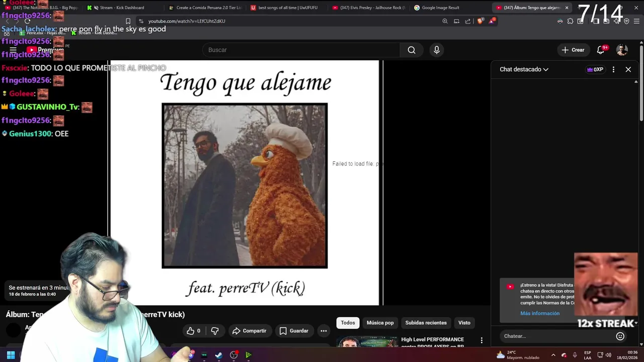644x362 pixels.
Task: Reload the page with refresh icon
Action: point(27,21)
